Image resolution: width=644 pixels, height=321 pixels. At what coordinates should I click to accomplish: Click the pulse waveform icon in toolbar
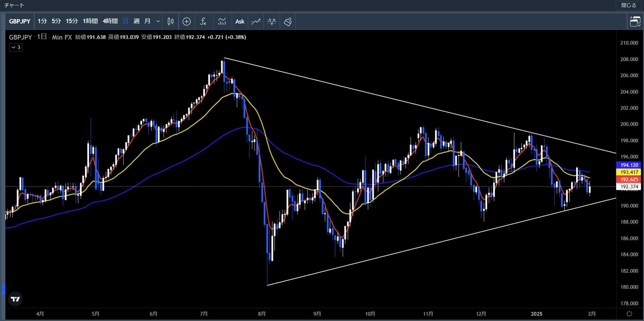(272, 21)
